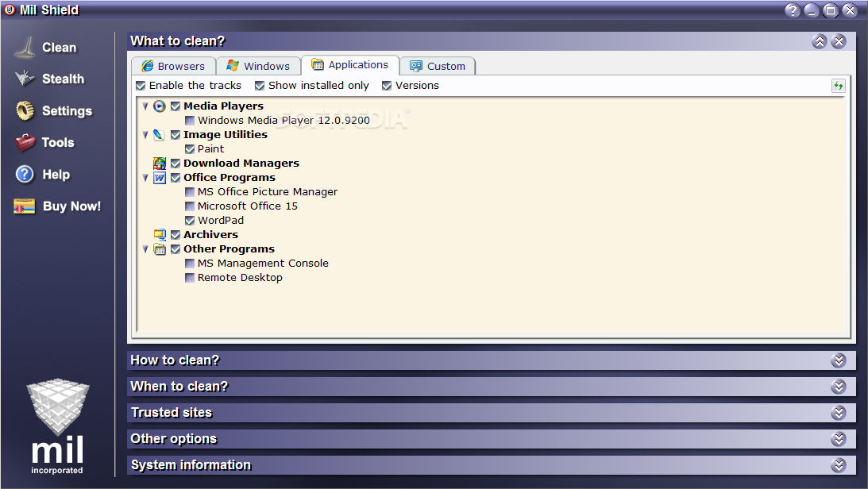Click the title bar help question icon
The height and width of the screenshot is (489, 868).
coord(793,10)
